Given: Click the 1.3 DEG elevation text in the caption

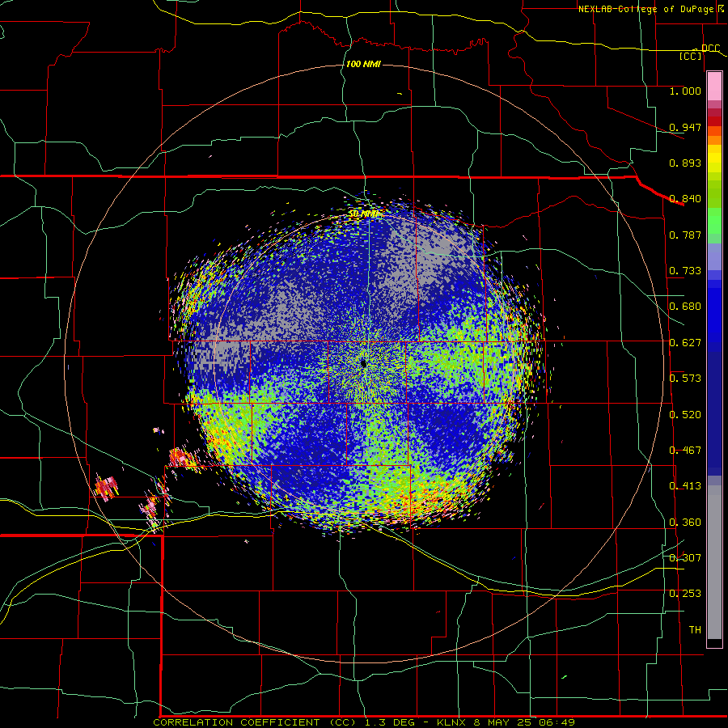Looking at the screenshot, I should click(x=390, y=722).
